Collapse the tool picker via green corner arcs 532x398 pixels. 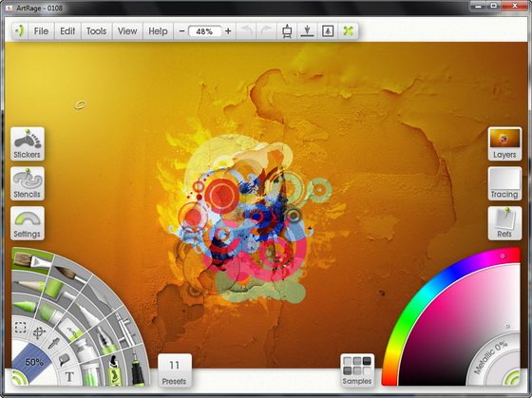tap(19, 377)
